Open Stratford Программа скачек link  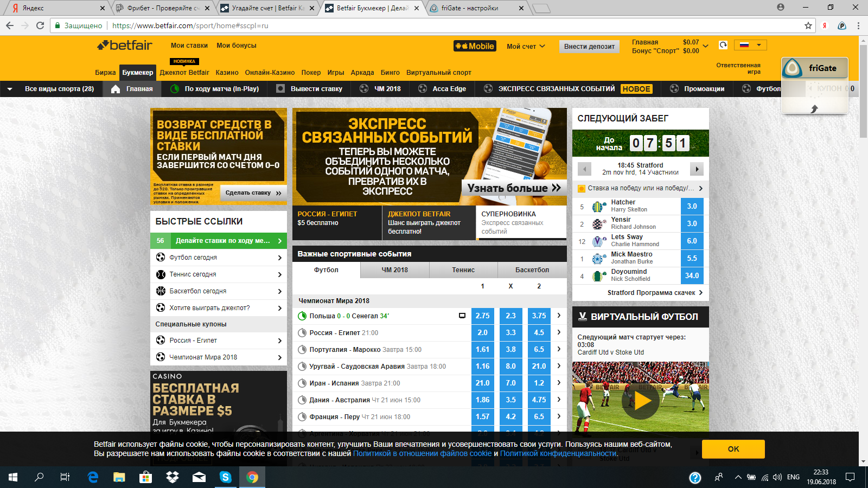(x=655, y=293)
